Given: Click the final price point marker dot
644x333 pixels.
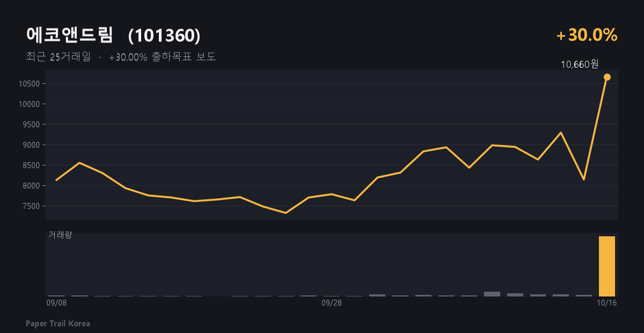Looking at the screenshot, I should (x=607, y=77).
